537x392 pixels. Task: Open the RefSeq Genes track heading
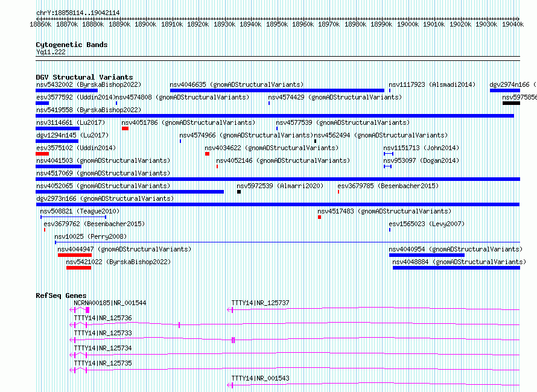click(61, 296)
